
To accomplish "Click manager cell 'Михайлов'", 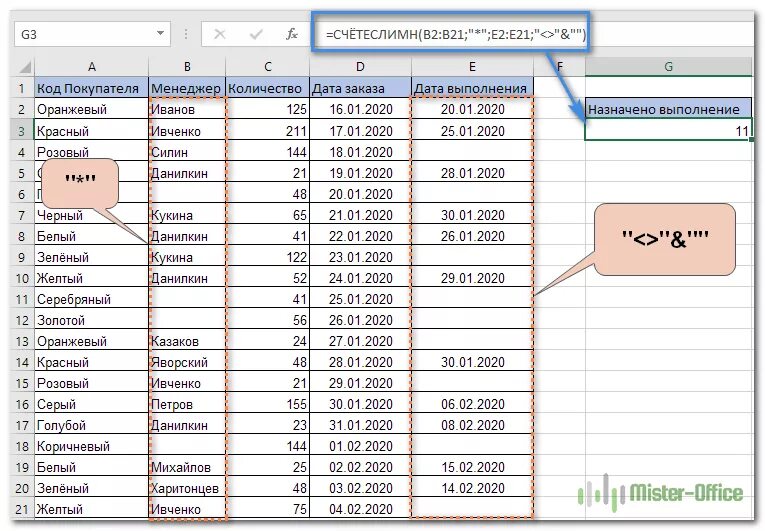I will (x=187, y=467).
